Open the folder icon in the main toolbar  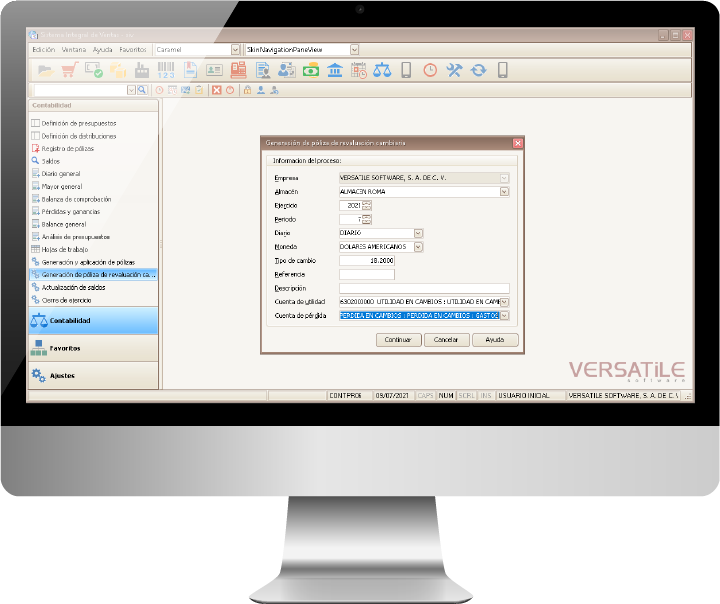coord(45,70)
